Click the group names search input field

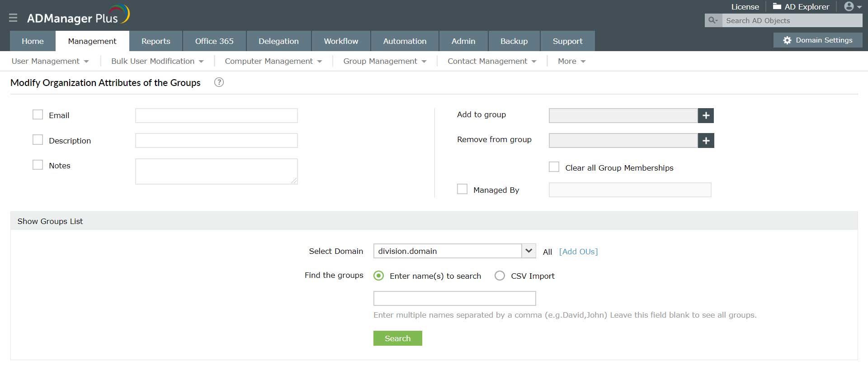[x=454, y=299]
